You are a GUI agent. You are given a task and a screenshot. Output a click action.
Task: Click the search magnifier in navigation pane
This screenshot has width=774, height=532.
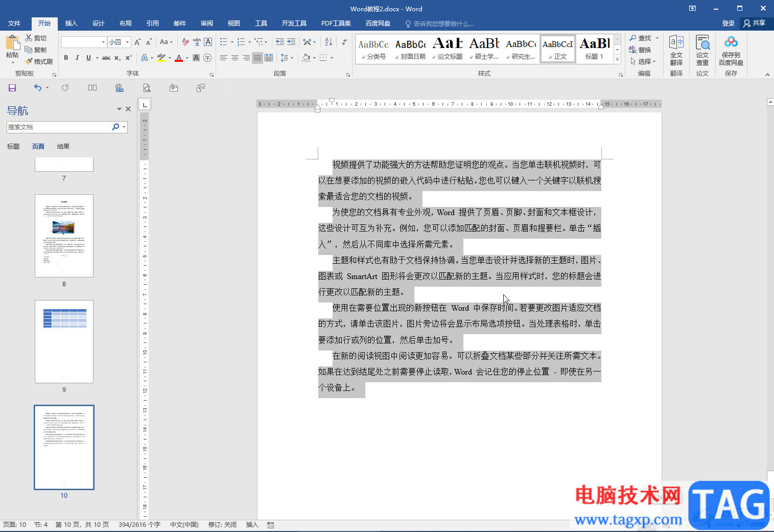pos(115,127)
